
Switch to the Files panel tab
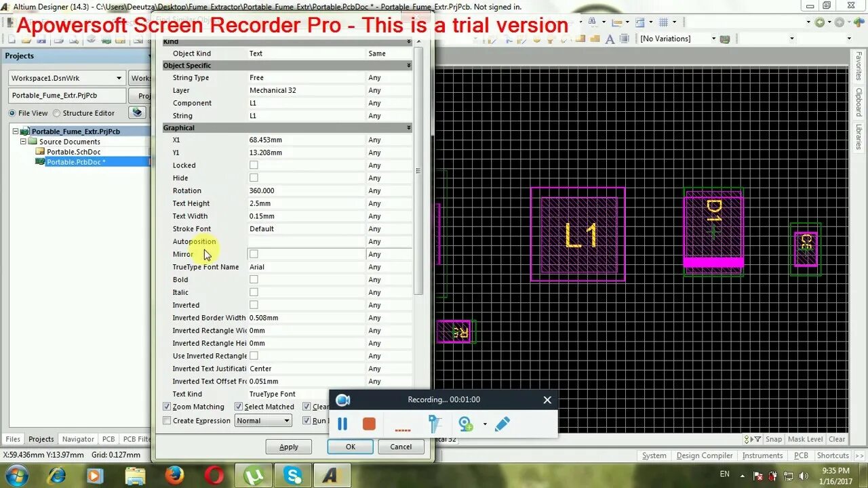tap(13, 439)
